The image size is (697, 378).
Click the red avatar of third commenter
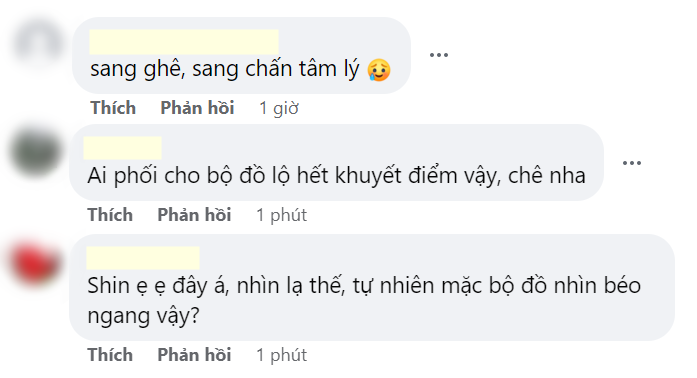36,262
